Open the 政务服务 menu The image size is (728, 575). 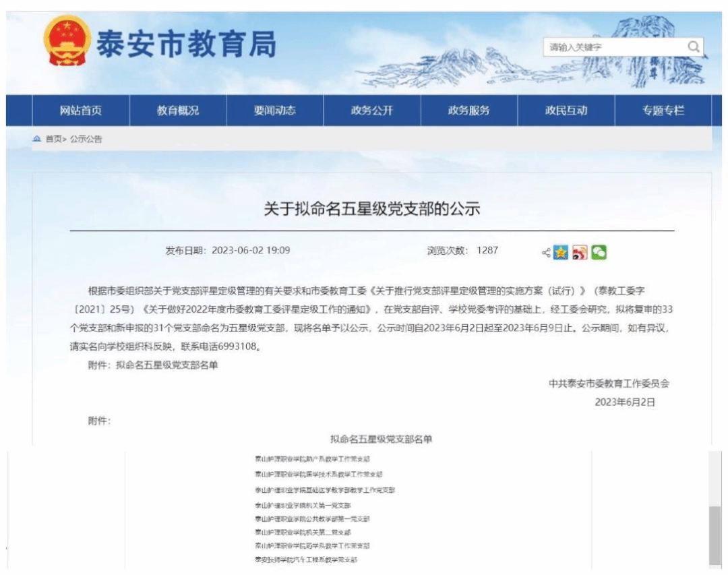[469, 111]
